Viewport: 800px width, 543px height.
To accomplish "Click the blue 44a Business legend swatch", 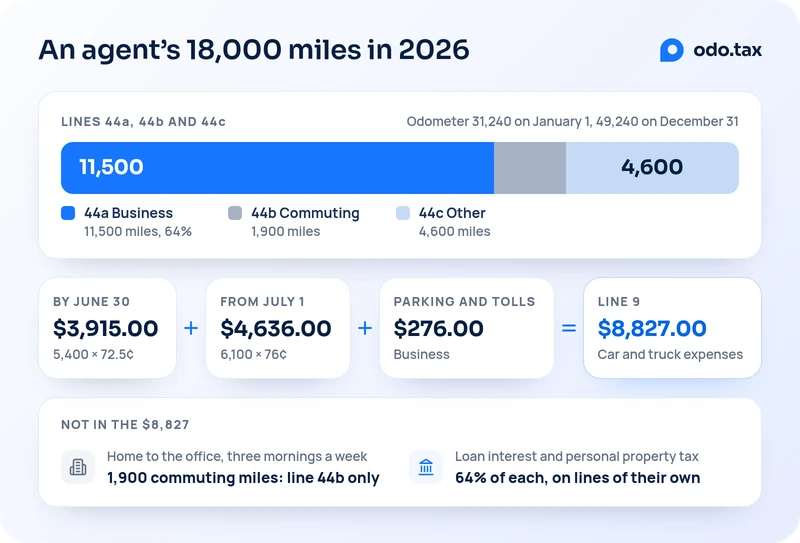I will [68, 213].
